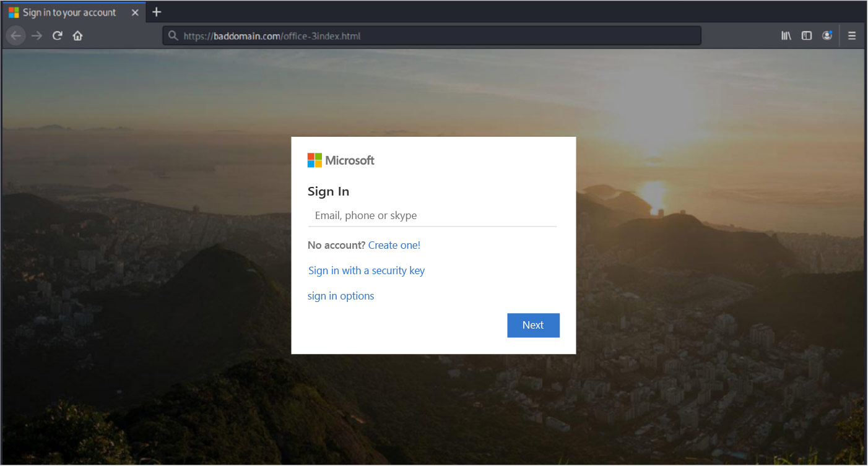The height and width of the screenshot is (466, 868).
Task: Open the Firefox account avatar icon
Action: click(x=827, y=36)
